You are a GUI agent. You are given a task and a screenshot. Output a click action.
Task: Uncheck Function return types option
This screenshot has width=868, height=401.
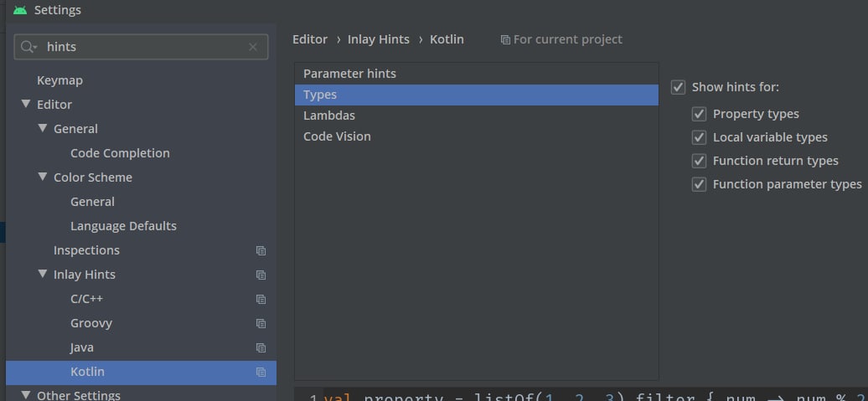tap(699, 161)
